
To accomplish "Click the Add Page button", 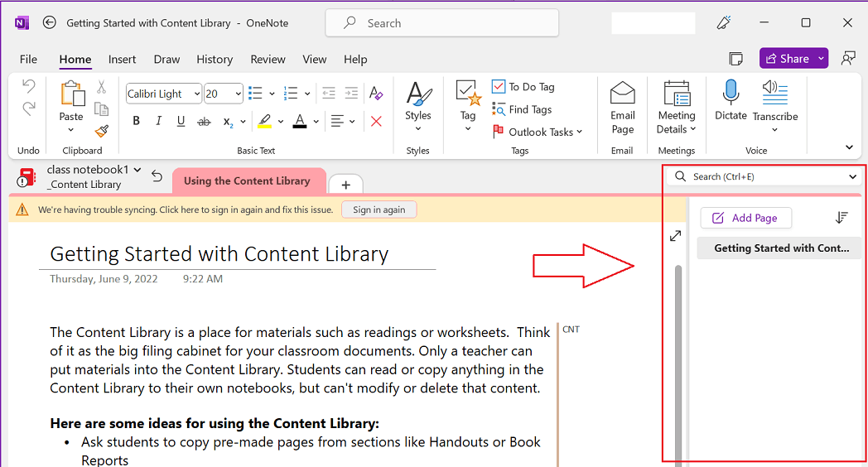I will click(x=745, y=218).
